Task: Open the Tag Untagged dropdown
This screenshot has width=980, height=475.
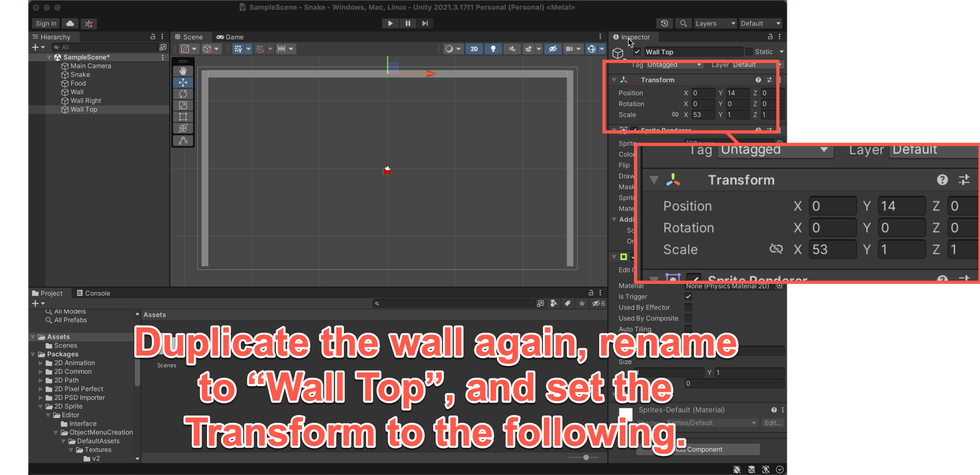Action: (x=673, y=65)
